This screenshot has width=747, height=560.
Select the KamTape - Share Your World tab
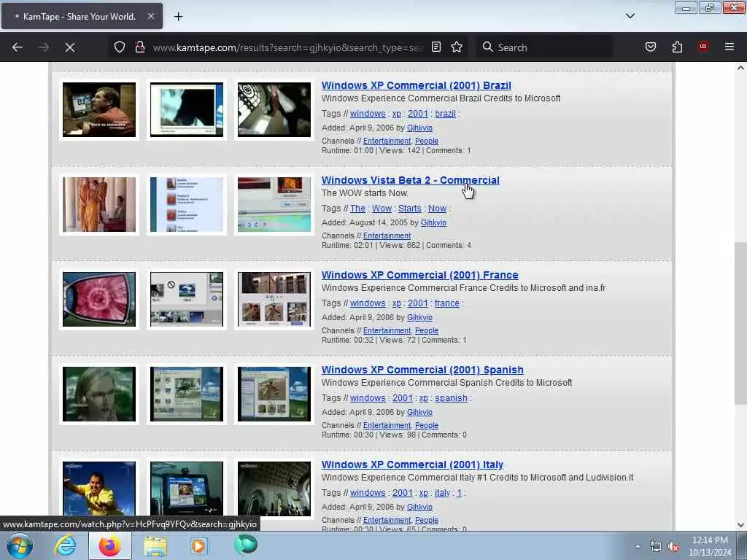[x=82, y=16]
